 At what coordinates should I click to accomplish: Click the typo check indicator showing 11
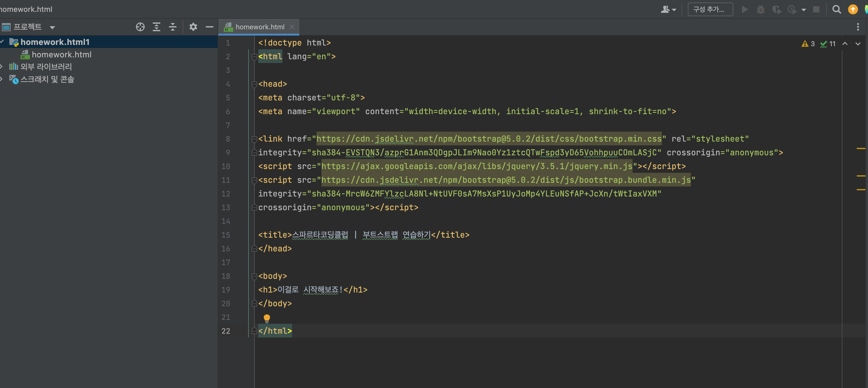coord(827,44)
